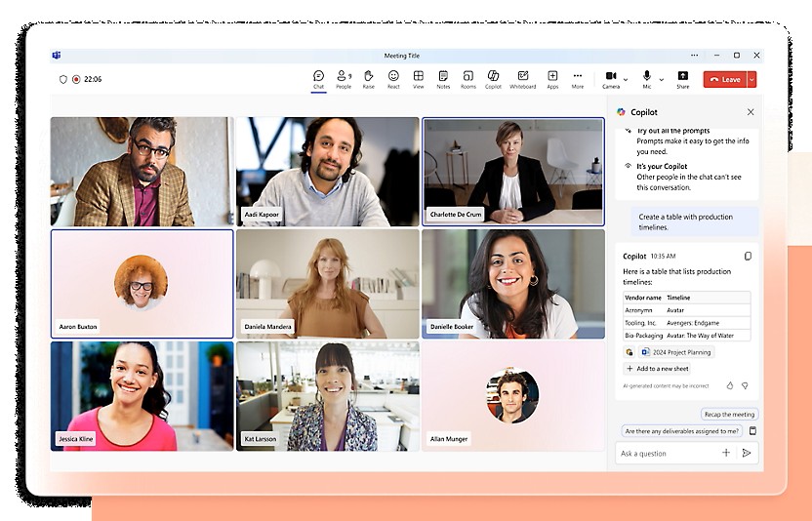The image size is (812, 521).
Task: Select 'Are there any deliverables assigned to me?' prompt
Action: click(681, 431)
